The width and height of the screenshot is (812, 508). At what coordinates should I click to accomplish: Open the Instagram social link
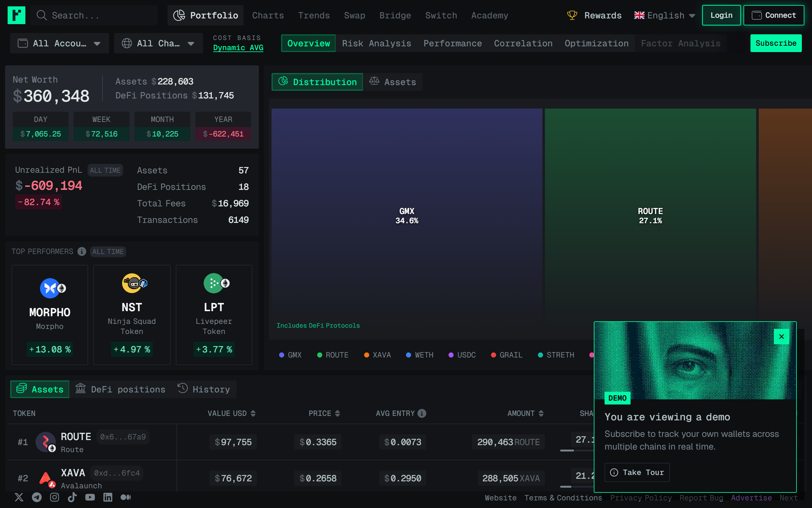(55, 497)
